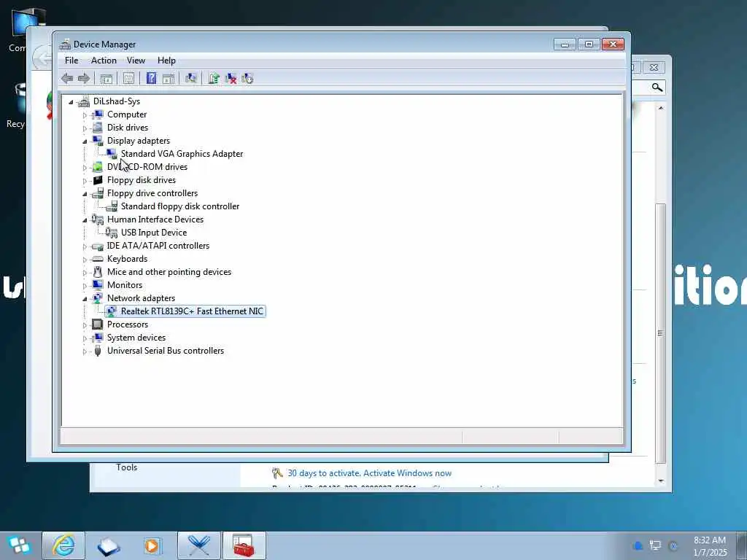Select the Keyboards label in tree
The width and height of the screenshot is (747, 560).
(127, 259)
